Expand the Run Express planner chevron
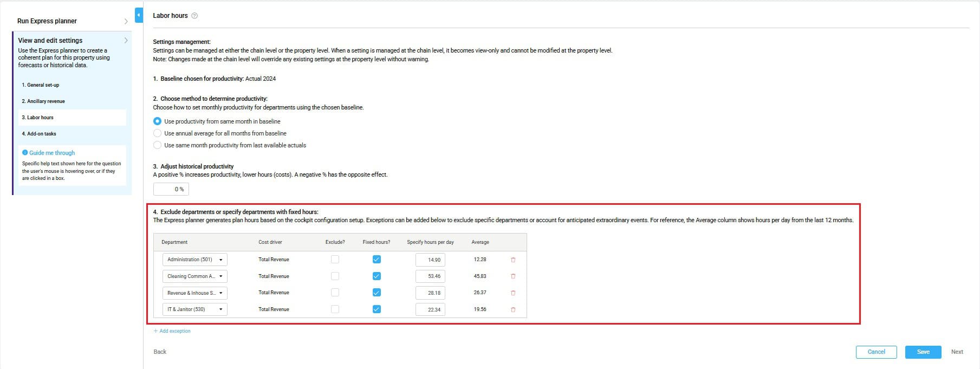This screenshot has width=980, height=369. coord(126,21)
